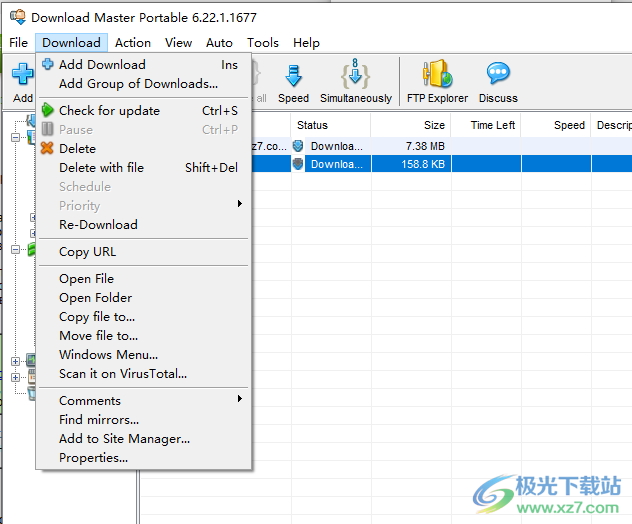Close the open Download menu via its title
Screen dimensions: 632x524
coord(71,43)
